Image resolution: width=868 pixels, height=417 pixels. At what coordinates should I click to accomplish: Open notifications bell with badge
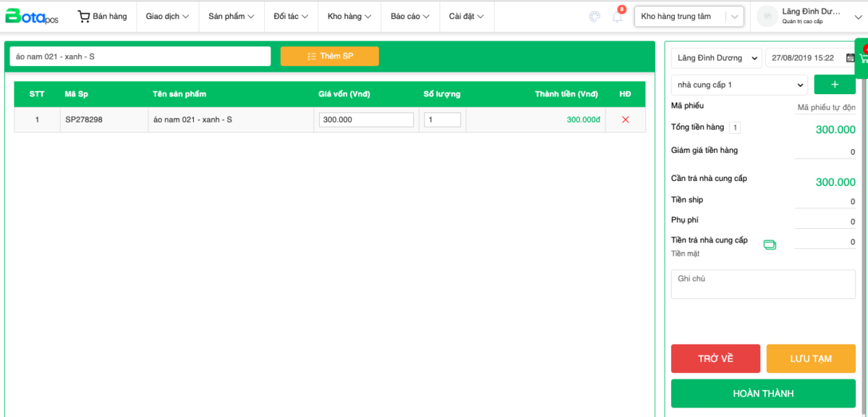(x=618, y=16)
